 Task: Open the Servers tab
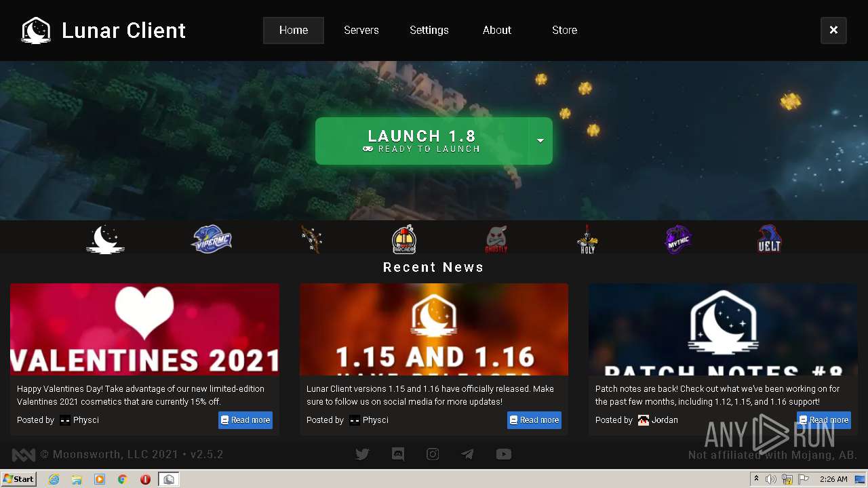click(361, 30)
